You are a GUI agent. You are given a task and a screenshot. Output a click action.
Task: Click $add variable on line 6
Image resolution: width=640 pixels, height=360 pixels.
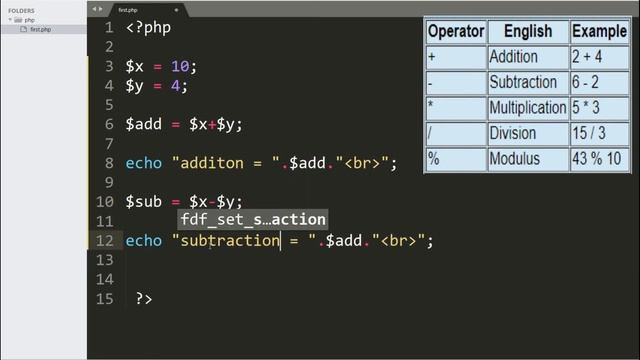coord(144,124)
